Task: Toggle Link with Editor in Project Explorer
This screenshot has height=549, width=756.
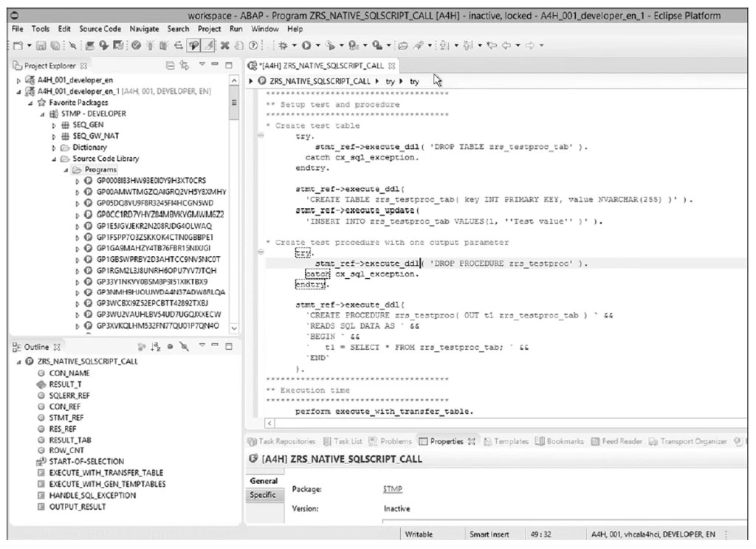Action: [184, 65]
